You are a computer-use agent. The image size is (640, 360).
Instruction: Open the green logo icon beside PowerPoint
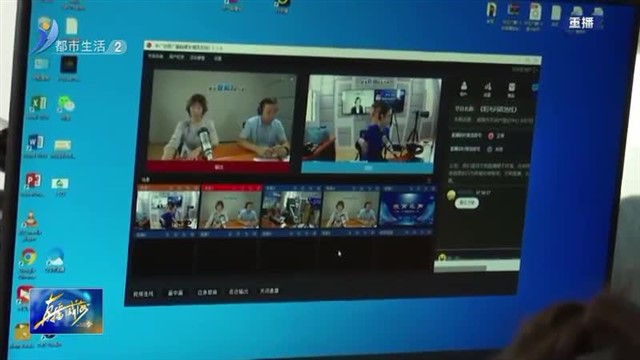click(x=60, y=183)
